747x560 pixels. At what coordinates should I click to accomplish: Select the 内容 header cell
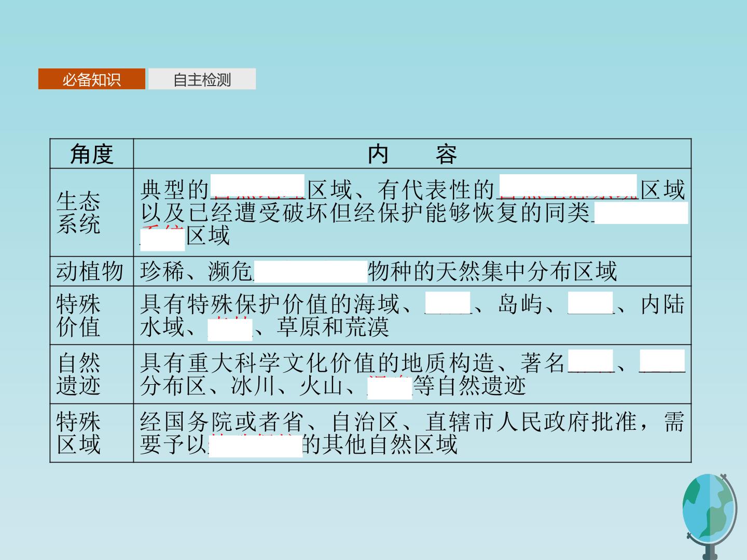[x=412, y=154]
